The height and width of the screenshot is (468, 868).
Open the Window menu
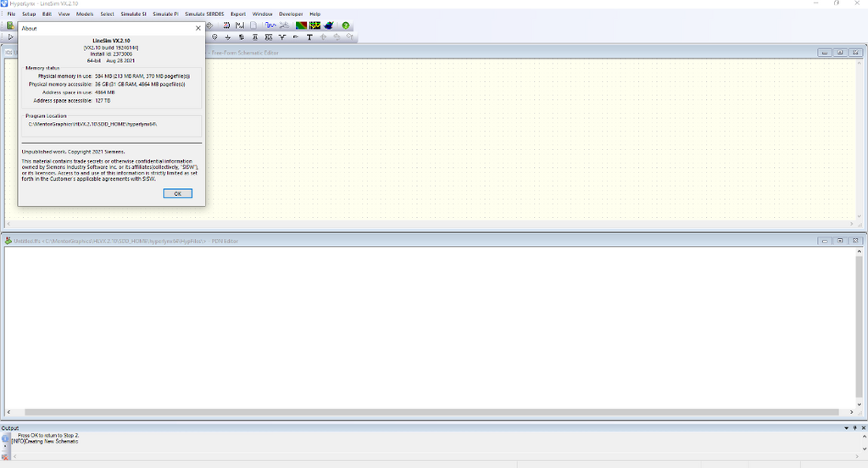point(263,14)
